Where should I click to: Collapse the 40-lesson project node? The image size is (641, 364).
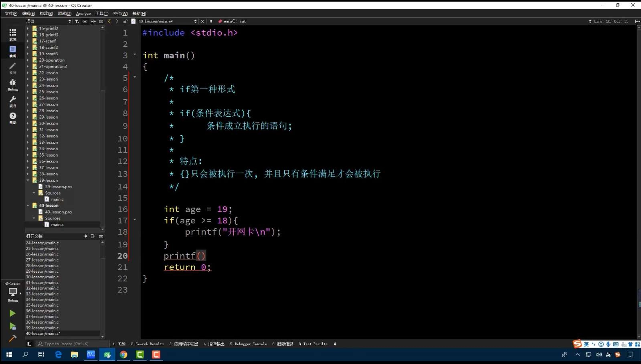pos(28,205)
